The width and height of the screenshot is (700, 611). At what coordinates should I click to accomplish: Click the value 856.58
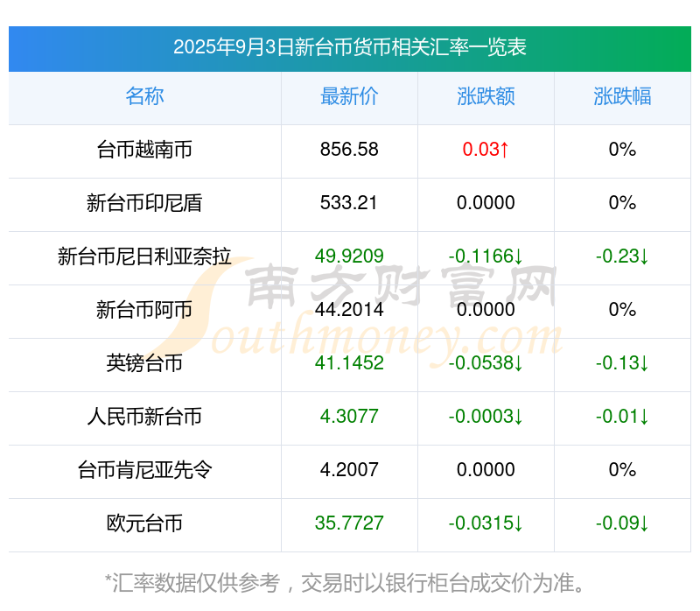pyautogui.click(x=349, y=149)
